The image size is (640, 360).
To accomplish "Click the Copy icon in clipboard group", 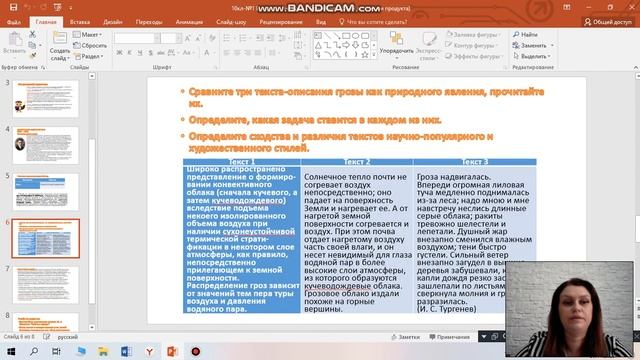I will click(x=33, y=45).
